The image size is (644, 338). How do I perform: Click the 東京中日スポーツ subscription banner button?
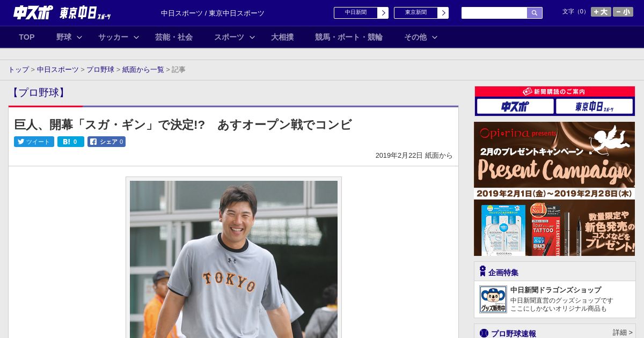point(595,106)
